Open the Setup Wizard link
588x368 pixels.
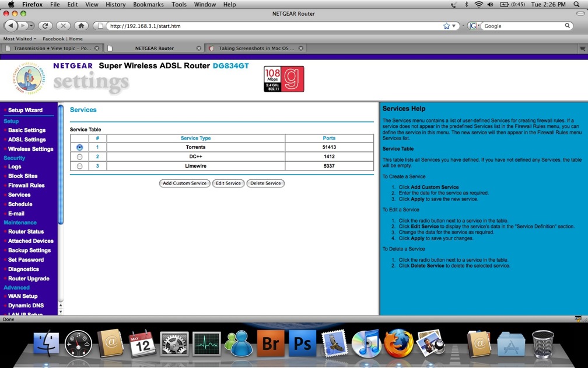(25, 110)
